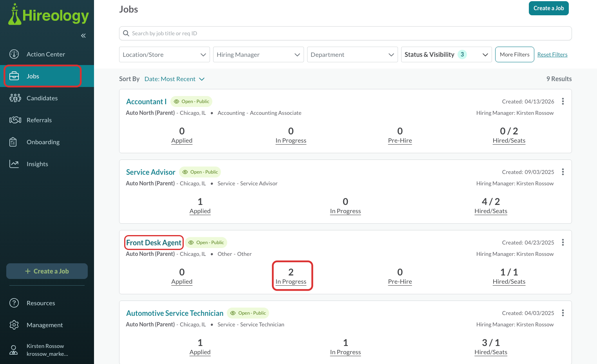Click the Resources question mark icon

tap(14, 303)
